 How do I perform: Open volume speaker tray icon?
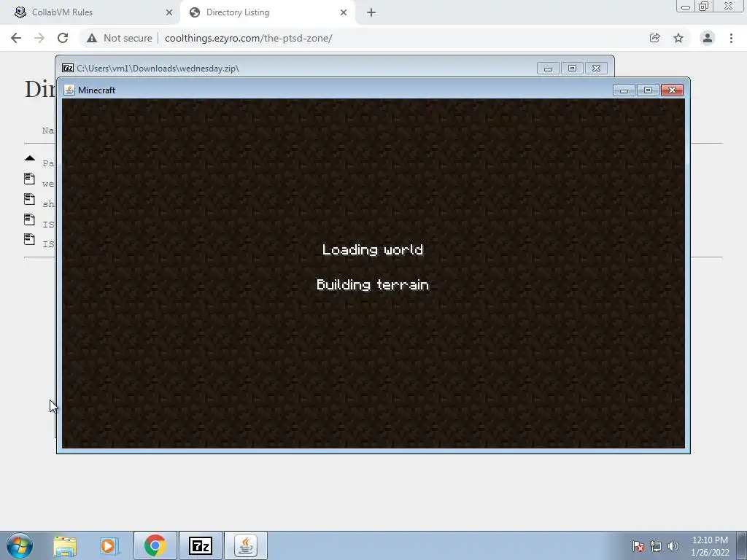click(673, 546)
